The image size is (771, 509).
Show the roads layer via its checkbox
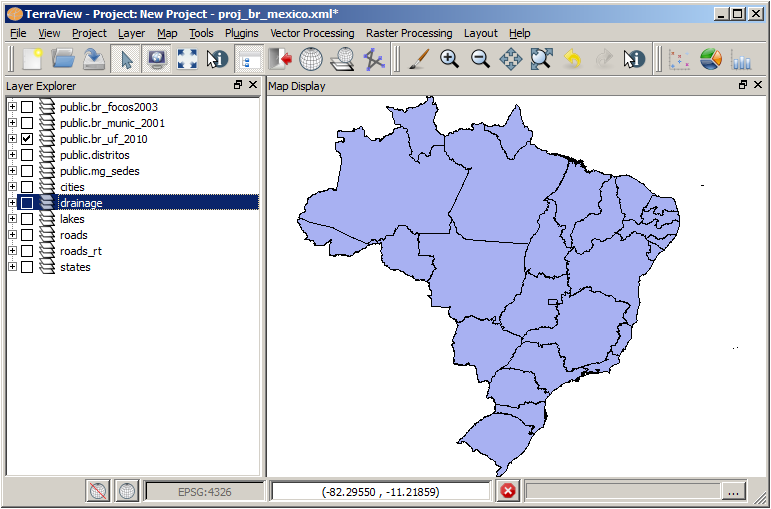[27, 235]
